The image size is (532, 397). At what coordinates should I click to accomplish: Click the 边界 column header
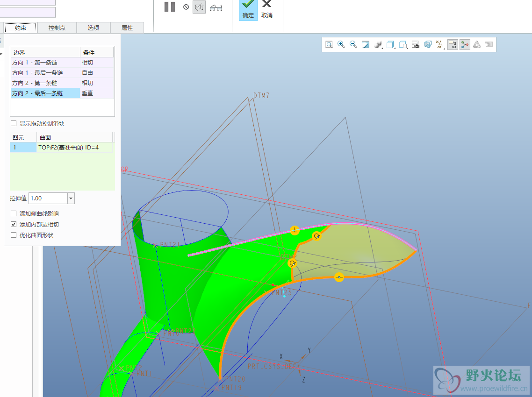(x=45, y=52)
